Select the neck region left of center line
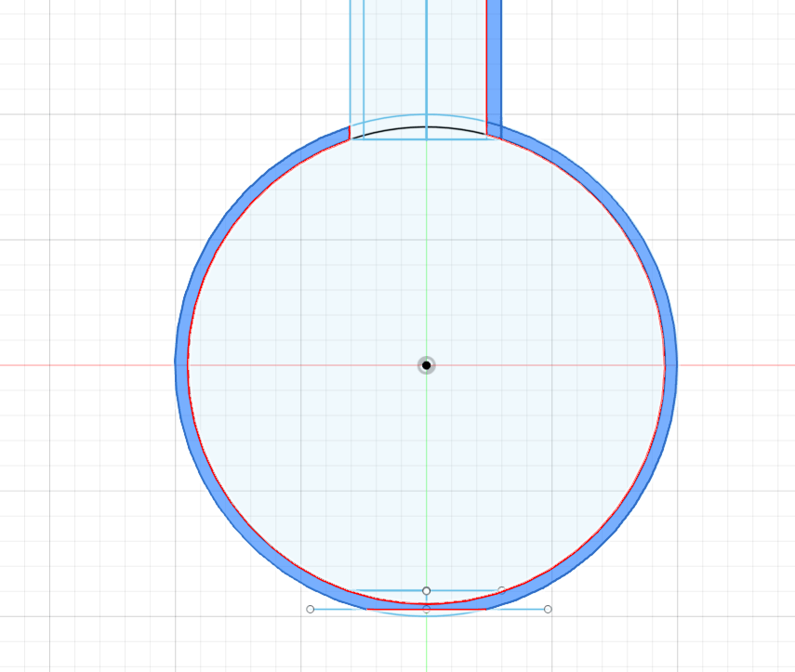 pos(394,56)
